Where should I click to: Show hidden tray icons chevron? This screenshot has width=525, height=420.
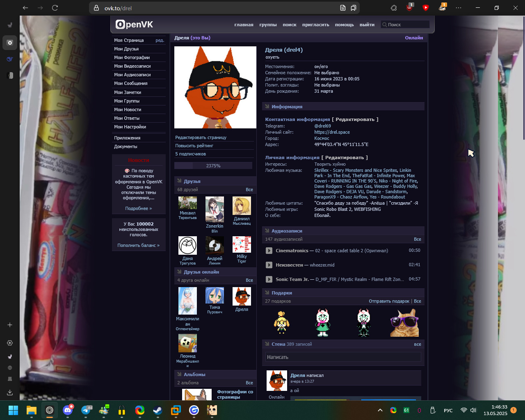point(380,410)
